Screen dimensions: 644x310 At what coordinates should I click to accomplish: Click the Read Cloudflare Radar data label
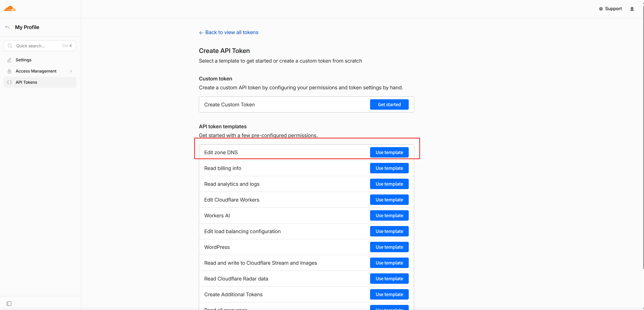coord(236,279)
